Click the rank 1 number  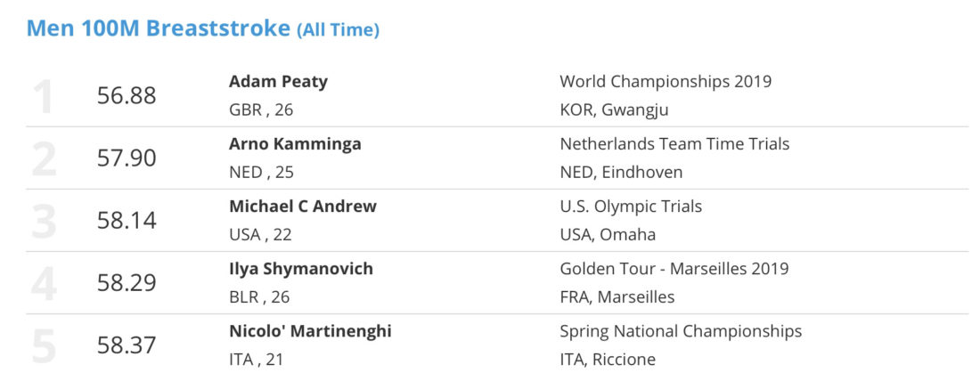[44, 97]
